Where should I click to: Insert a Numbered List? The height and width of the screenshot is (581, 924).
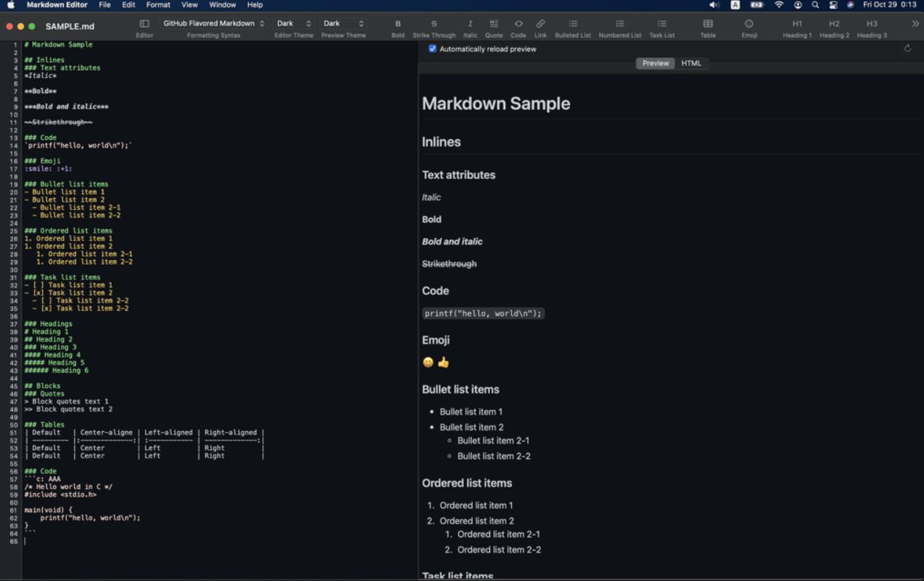(x=620, y=24)
